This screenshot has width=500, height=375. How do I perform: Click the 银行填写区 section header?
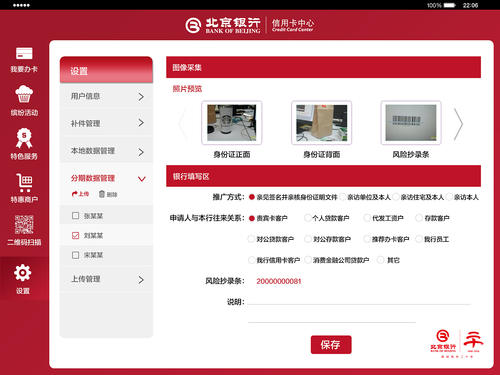pos(323,176)
